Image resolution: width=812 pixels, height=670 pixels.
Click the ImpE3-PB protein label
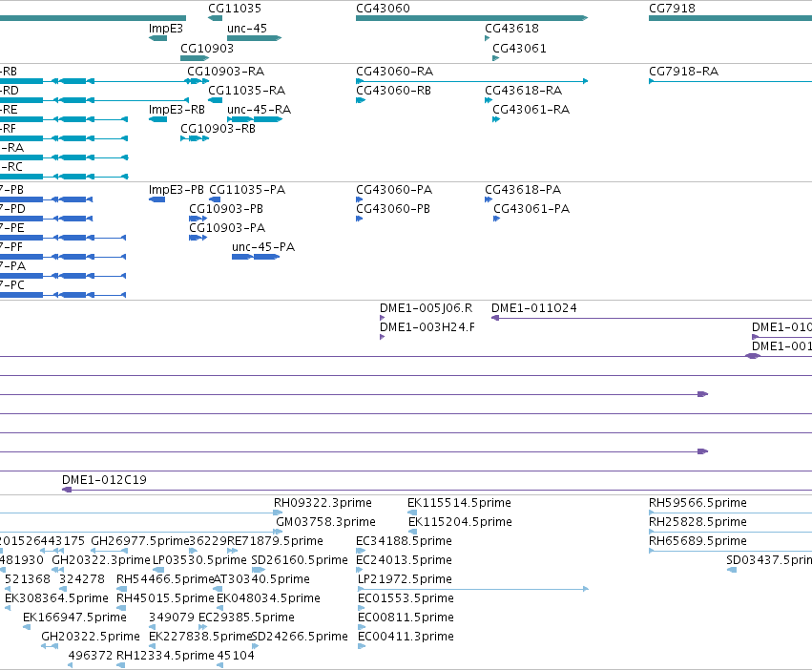(x=177, y=190)
